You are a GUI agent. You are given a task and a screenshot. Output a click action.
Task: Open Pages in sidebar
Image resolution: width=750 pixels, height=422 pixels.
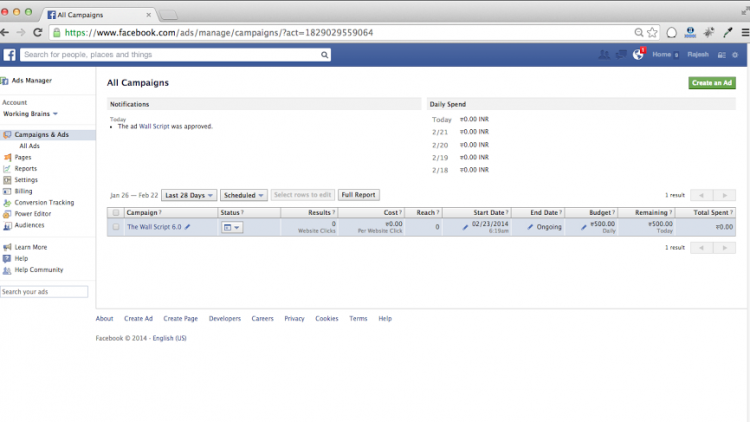[22, 157]
